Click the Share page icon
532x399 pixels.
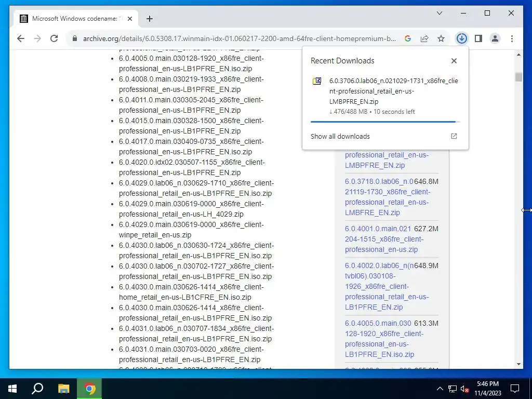(424, 38)
